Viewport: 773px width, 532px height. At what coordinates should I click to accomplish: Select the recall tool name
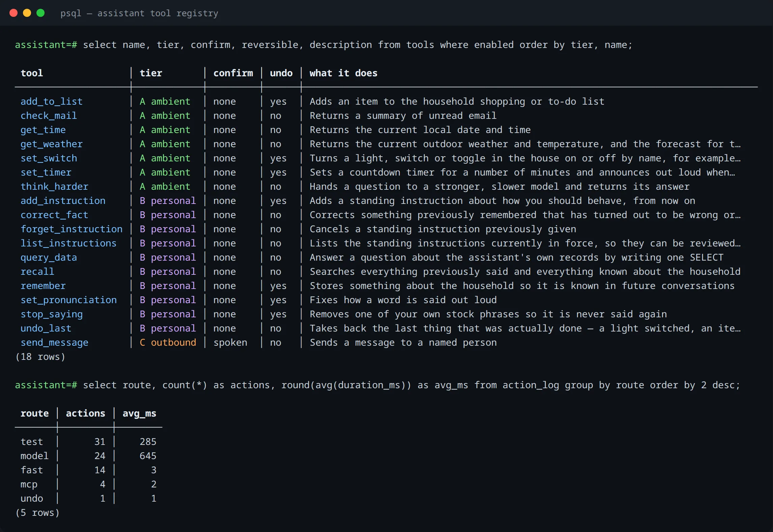(x=37, y=272)
